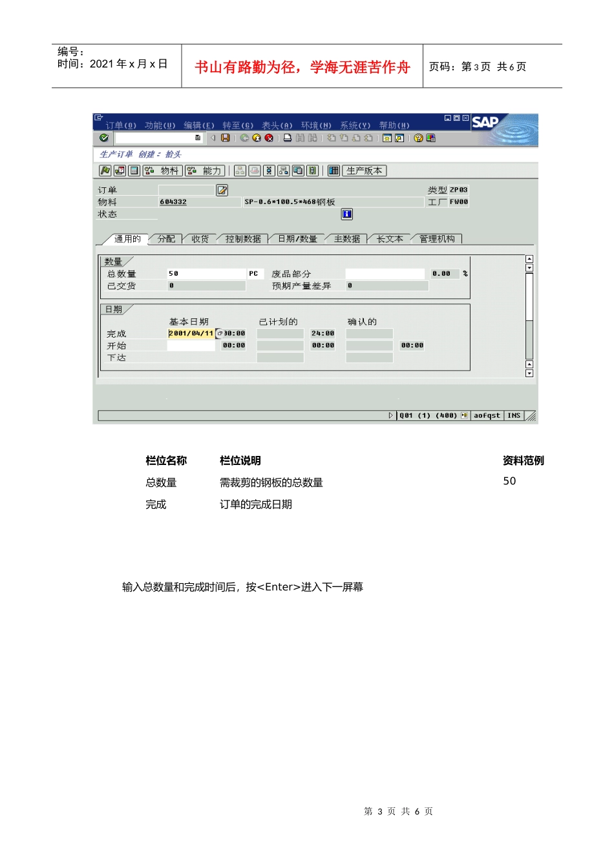Screen dimensions: 614x868
Task: Click the order edit pencil icon
Action: pos(222,190)
